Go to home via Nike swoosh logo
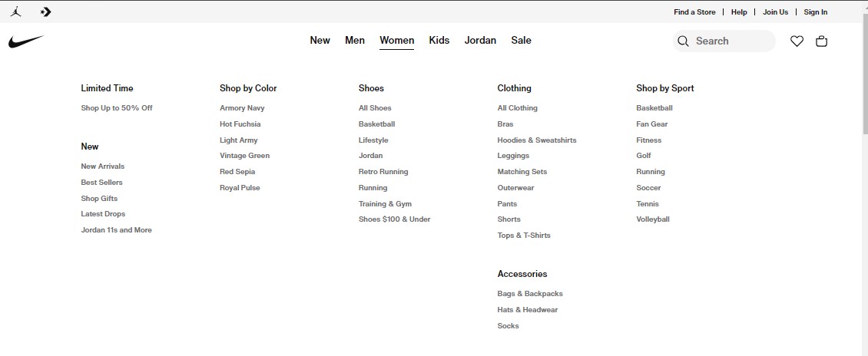 [x=26, y=41]
